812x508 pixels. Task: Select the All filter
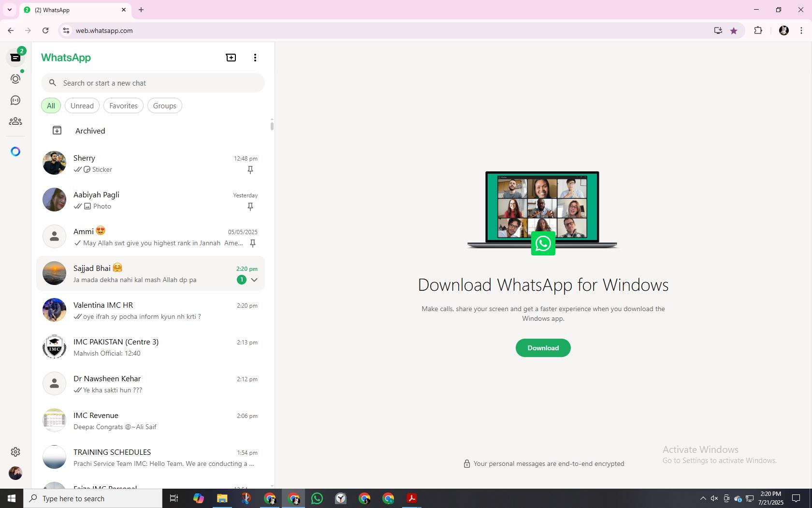click(x=51, y=106)
